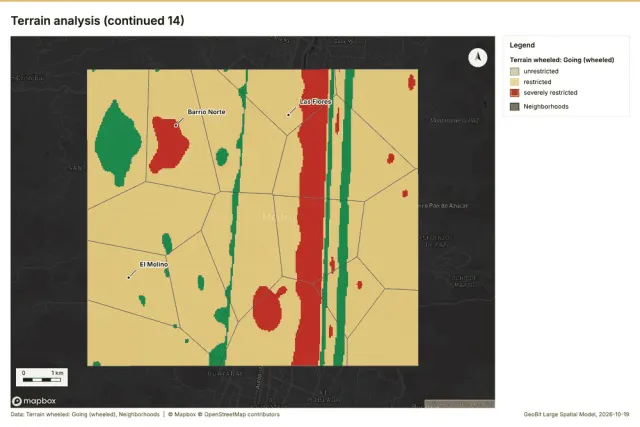The image size is (640, 427).
Task: Select the unrestricted legend swatch
Action: pos(514,71)
